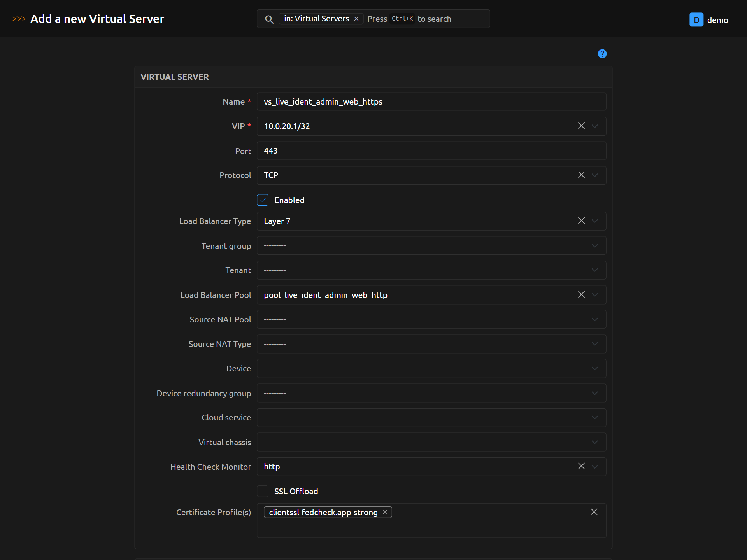Clear the Health Check Monitor value

(581, 466)
